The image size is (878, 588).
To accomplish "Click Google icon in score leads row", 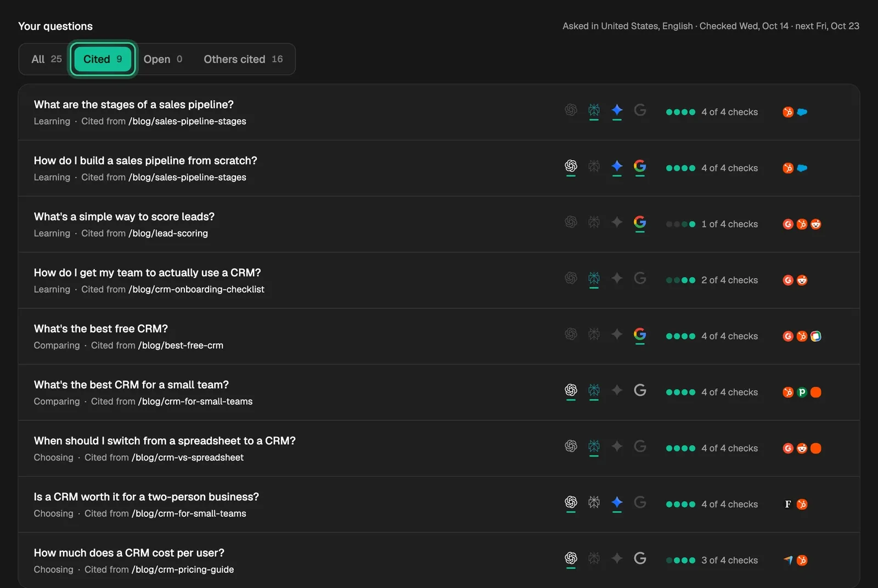I will click(x=640, y=222).
